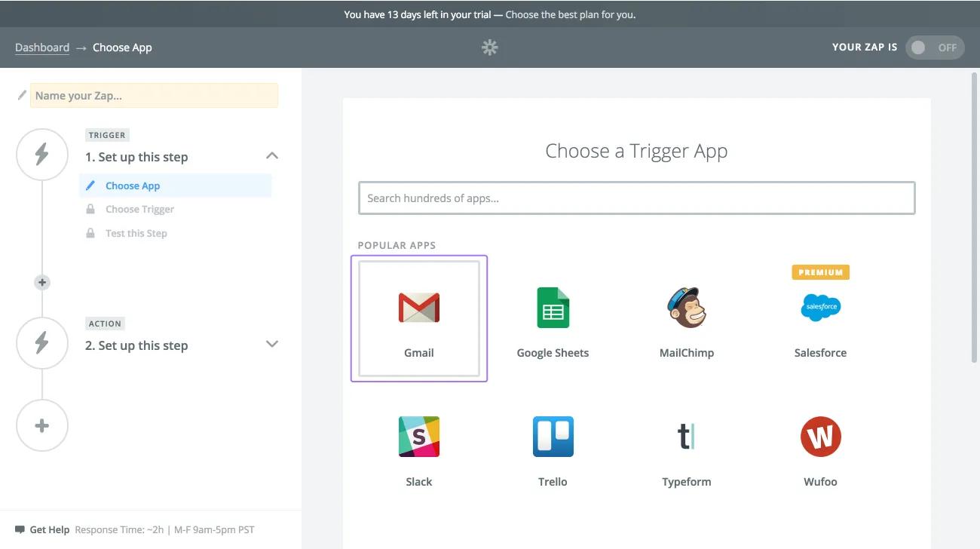Click the small plus between steps
Image resolution: width=980 pixels, height=549 pixels.
[x=42, y=282]
